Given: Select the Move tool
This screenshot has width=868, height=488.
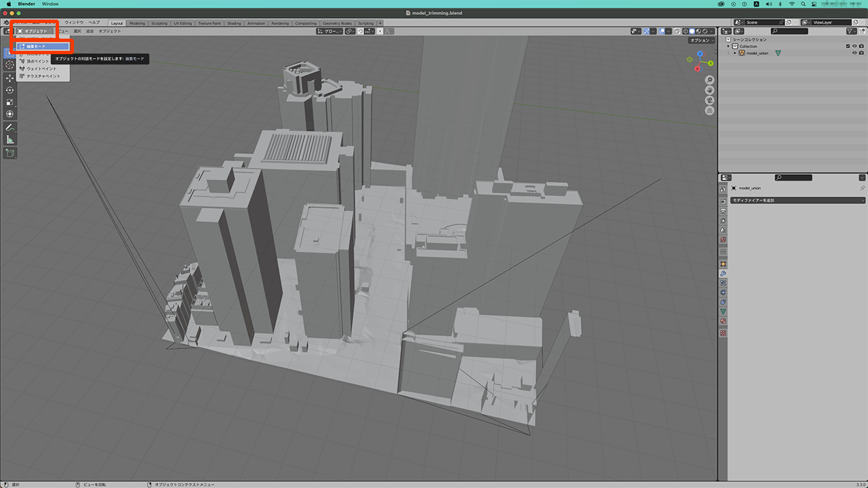Looking at the screenshot, I should click(9, 77).
